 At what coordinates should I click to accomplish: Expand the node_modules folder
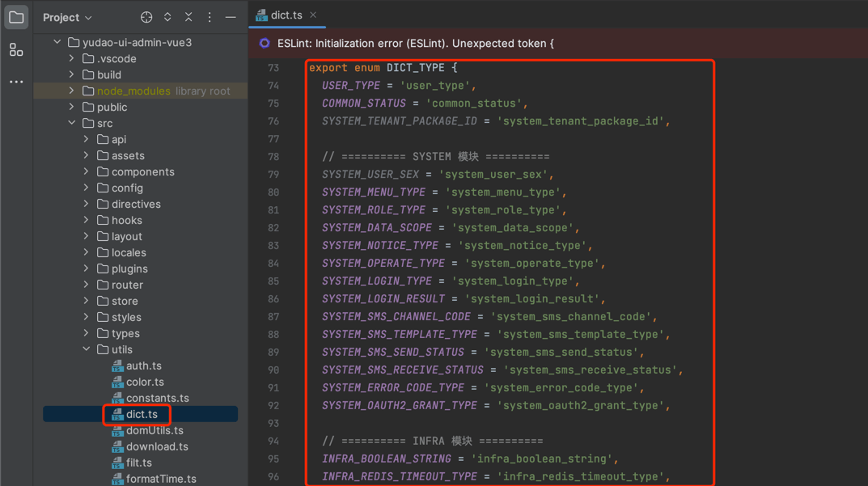pyautogui.click(x=72, y=91)
